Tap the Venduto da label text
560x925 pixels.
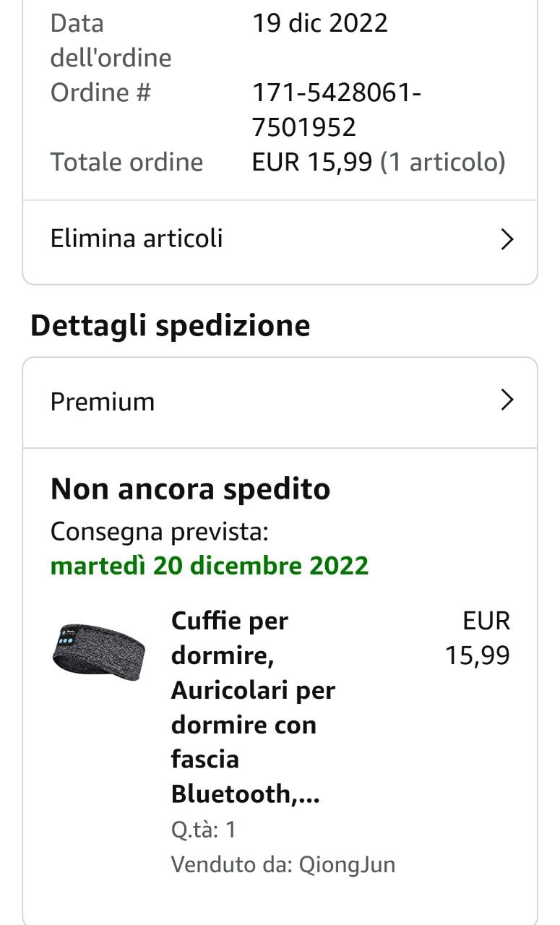(232, 864)
